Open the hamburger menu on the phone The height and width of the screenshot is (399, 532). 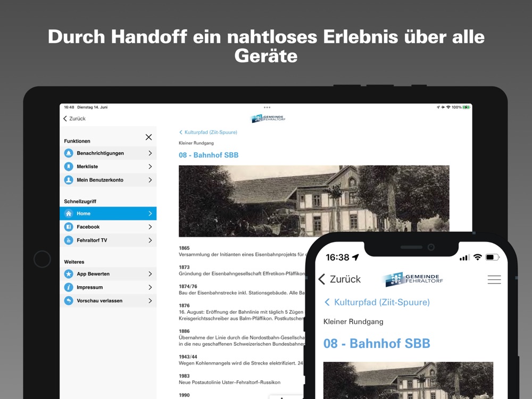point(494,279)
